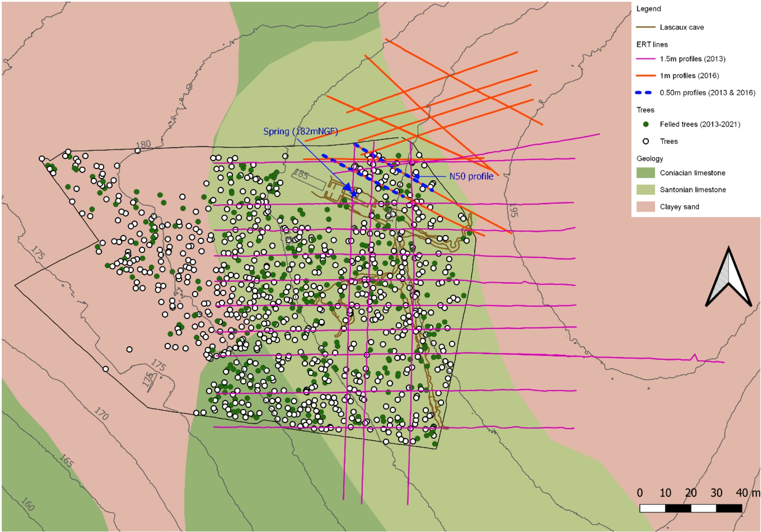Click the N50 profile label
This screenshot has height=532, width=761.
[471, 176]
